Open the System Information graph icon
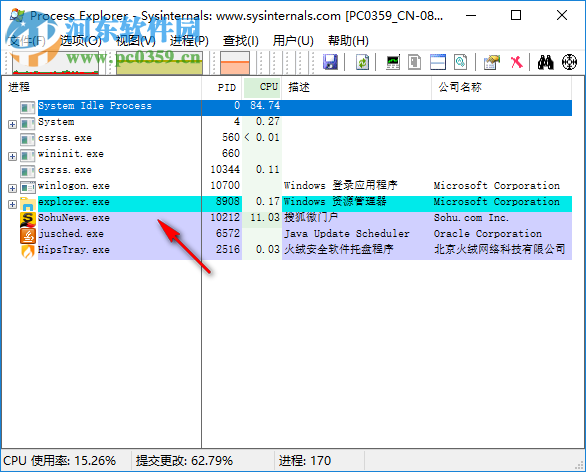 (x=393, y=62)
